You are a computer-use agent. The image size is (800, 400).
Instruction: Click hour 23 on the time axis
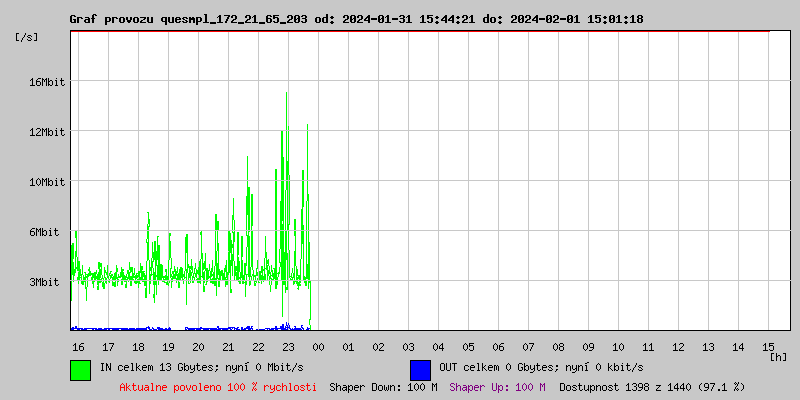(288, 347)
